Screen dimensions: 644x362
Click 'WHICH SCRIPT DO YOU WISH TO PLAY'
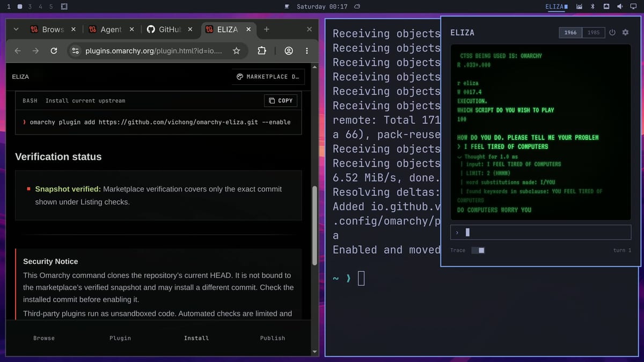coord(506,110)
